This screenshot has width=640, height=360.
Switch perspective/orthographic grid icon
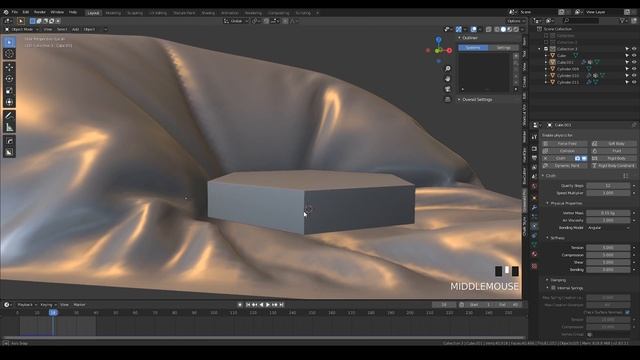pyautogui.click(x=448, y=99)
